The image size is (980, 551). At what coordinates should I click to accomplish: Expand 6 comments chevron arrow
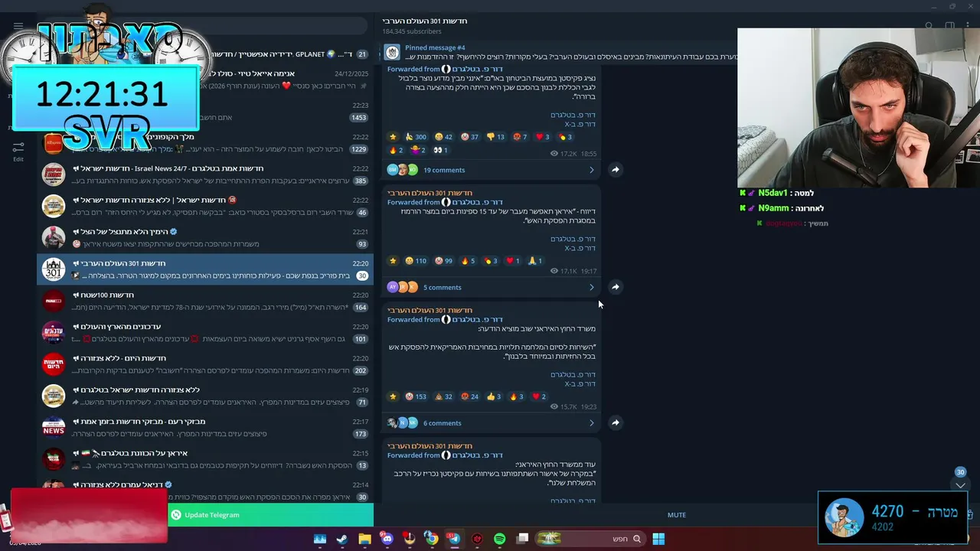click(591, 422)
